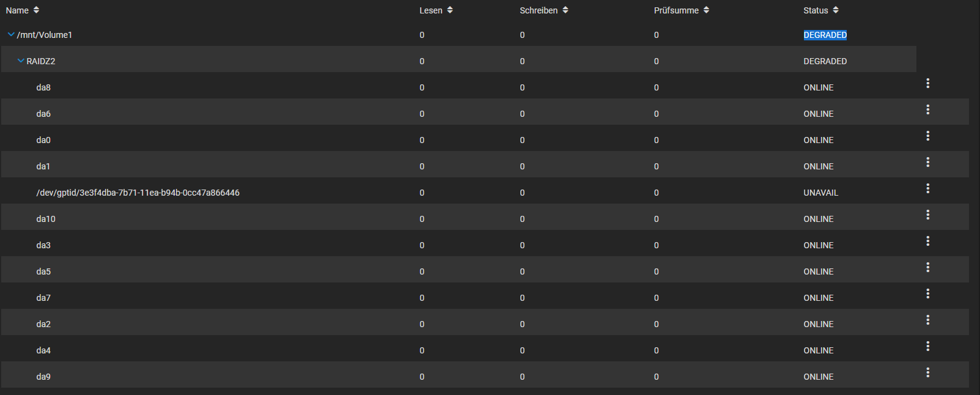
Task: Open the options menu for da8
Action: pyautogui.click(x=927, y=83)
